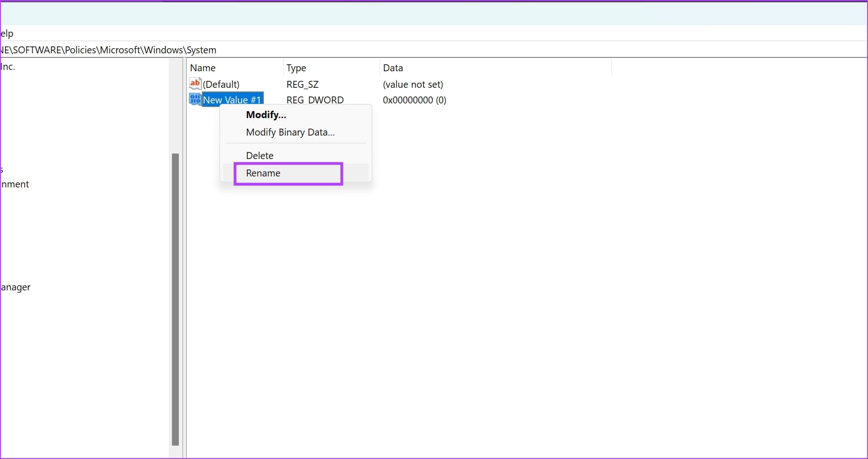Viewport: 868px width, 459px height.
Task: Select the tree item ending in 'nment'
Action: (15, 184)
